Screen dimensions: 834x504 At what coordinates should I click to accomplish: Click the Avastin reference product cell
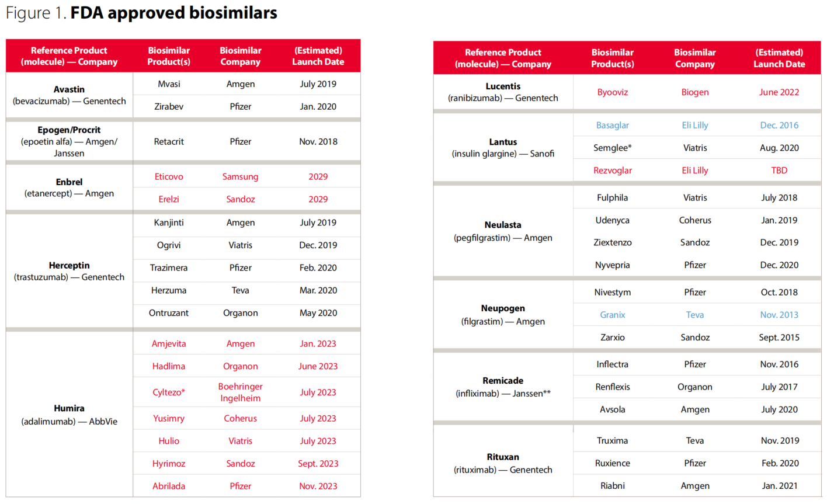tap(69, 95)
